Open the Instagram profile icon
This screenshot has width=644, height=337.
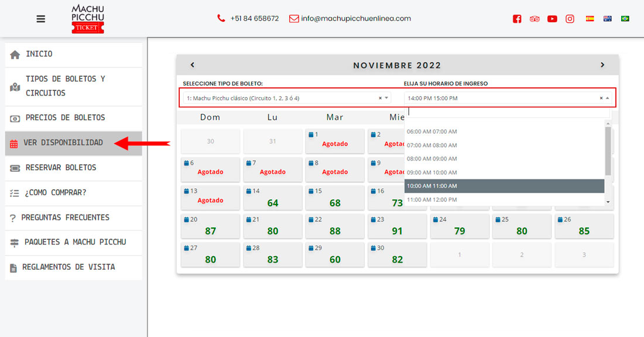click(570, 19)
